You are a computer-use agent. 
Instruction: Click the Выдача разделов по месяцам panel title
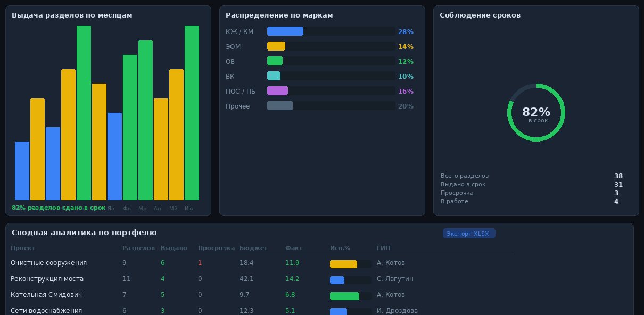click(x=72, y=15)
